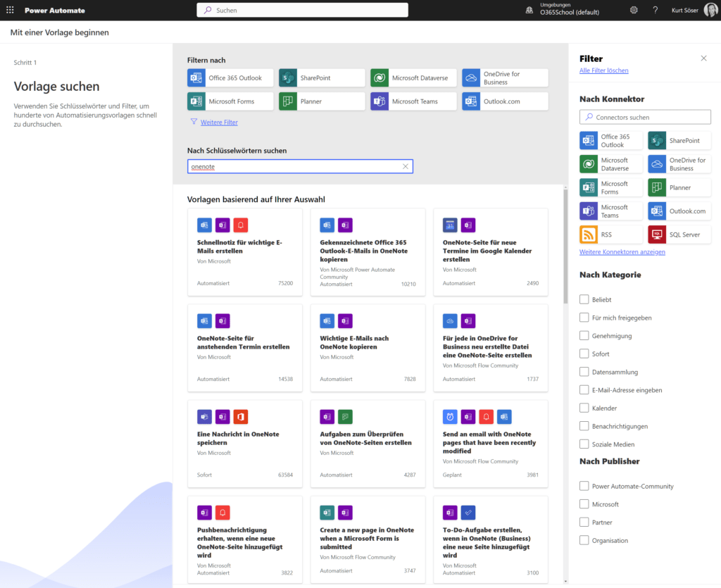Show Weitere Konnektoren anzeigen
721x588 pixels.
(x=622, y=252)
